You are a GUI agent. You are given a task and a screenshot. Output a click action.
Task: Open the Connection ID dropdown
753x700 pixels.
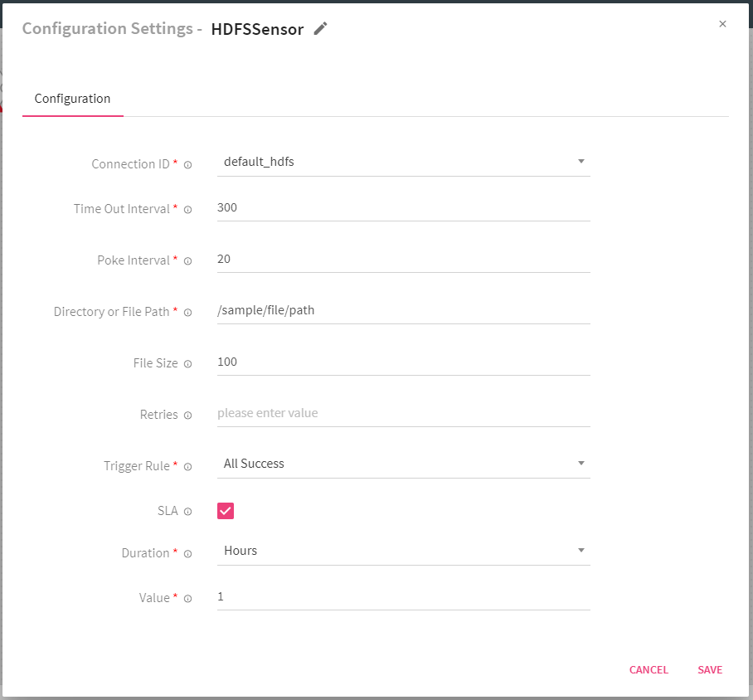tap(403, 162)
